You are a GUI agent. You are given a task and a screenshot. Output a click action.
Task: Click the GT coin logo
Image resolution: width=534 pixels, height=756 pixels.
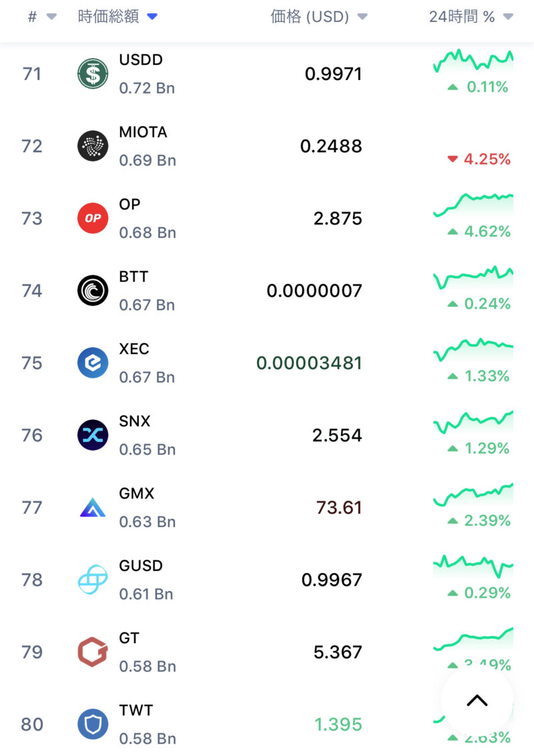coord(93,652)
